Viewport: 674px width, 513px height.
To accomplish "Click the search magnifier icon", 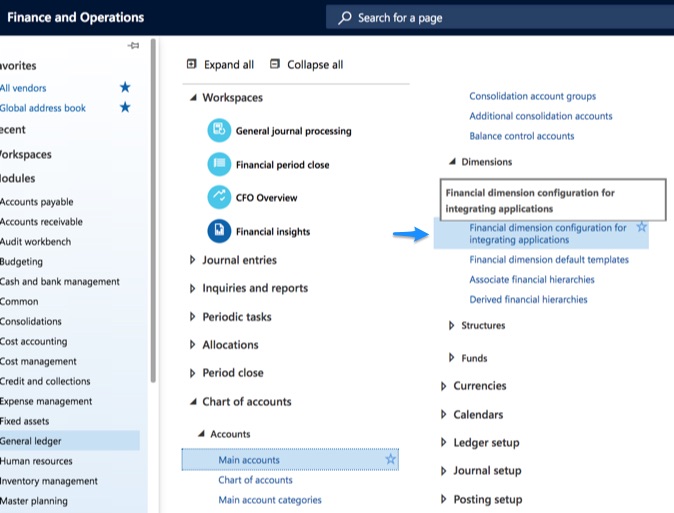I will [344, 18].
